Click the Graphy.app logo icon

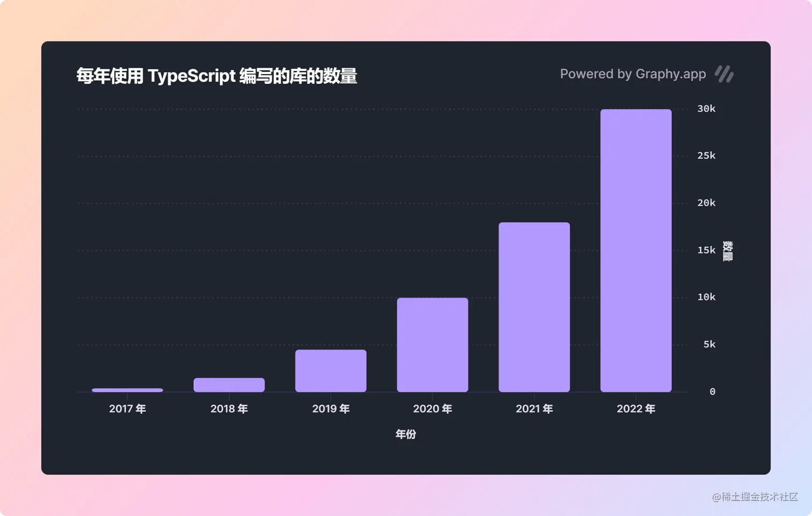724,74
